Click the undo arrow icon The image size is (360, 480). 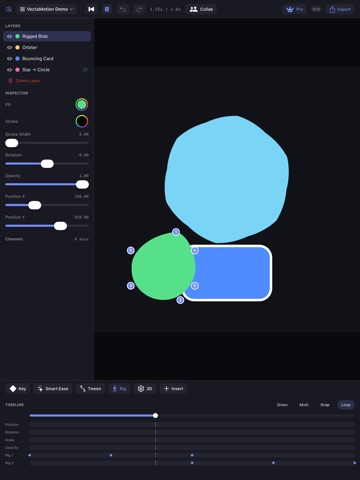pyautogui.click(x=123, y=9)
